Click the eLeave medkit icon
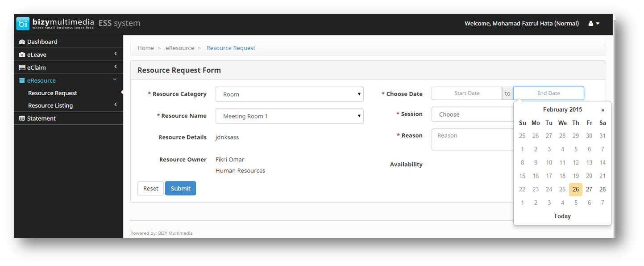 [22, 55]
